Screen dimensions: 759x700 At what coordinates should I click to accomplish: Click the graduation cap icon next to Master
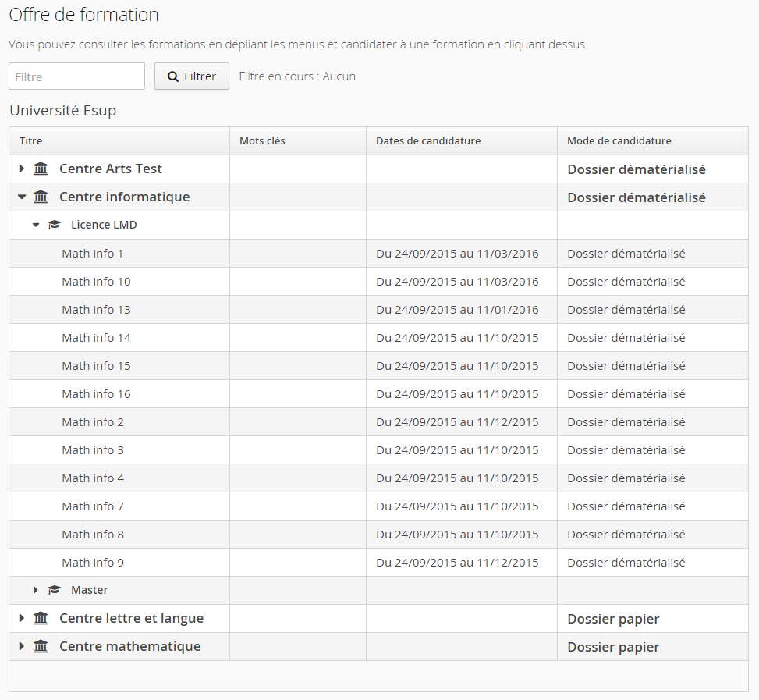55,591
